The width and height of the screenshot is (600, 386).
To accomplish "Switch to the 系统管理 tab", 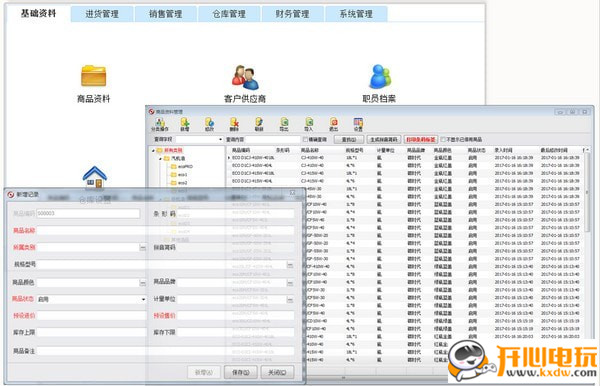I will click(x=356, y=14).
